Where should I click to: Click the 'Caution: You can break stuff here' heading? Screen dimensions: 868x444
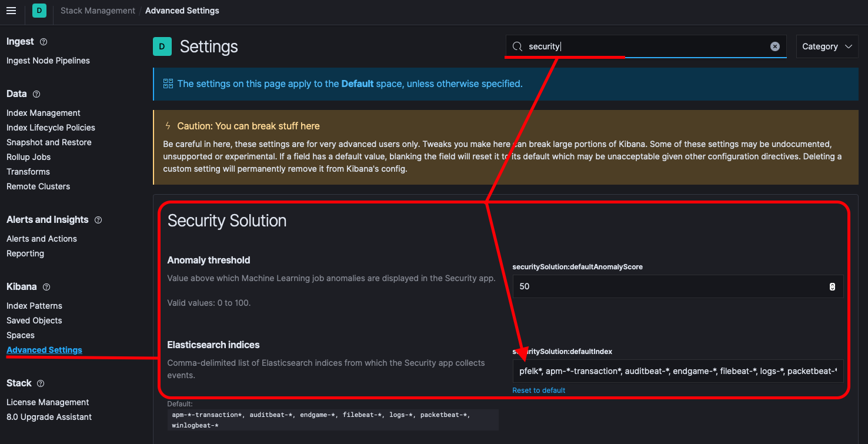click(x=249, y=126)
